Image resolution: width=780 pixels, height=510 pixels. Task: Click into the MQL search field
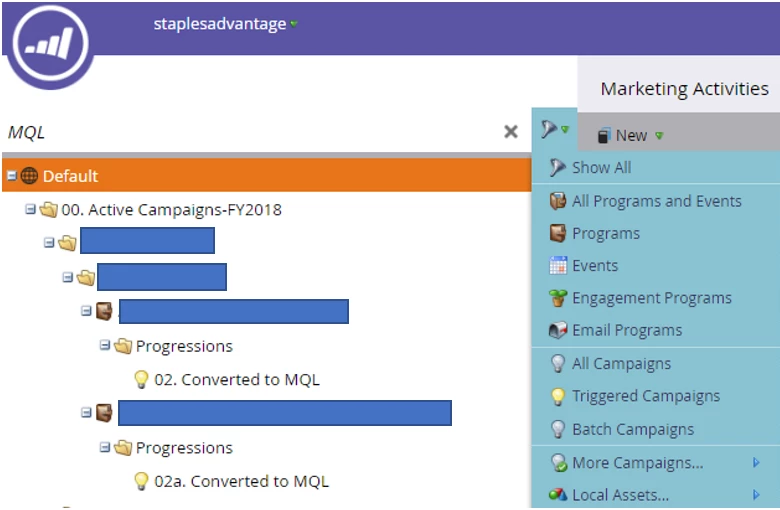coord(251,132)
